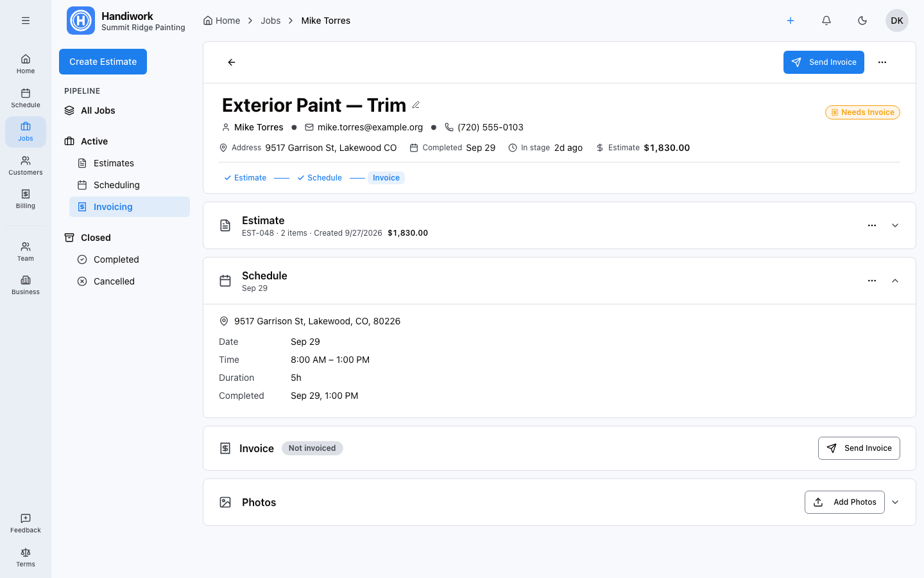Select Scheduling in pipeline

130,185
